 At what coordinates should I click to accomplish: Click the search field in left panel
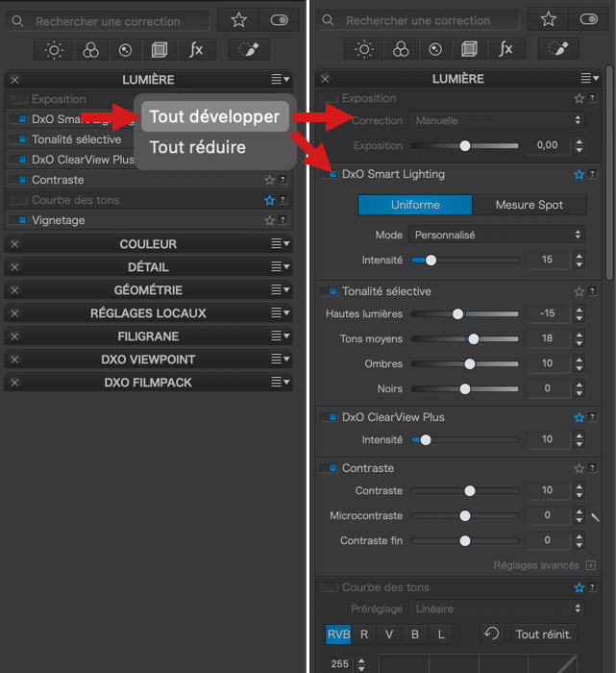(108, 21)
